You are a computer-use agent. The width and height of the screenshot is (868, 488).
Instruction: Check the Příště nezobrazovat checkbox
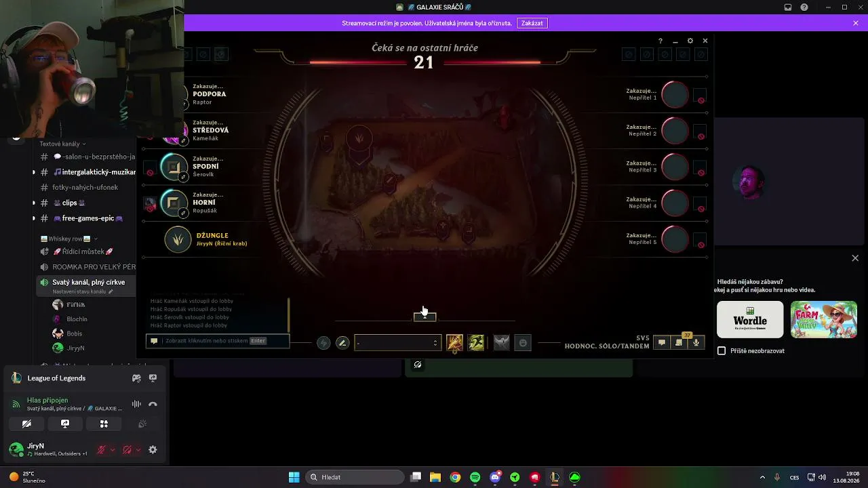[722, 350]
